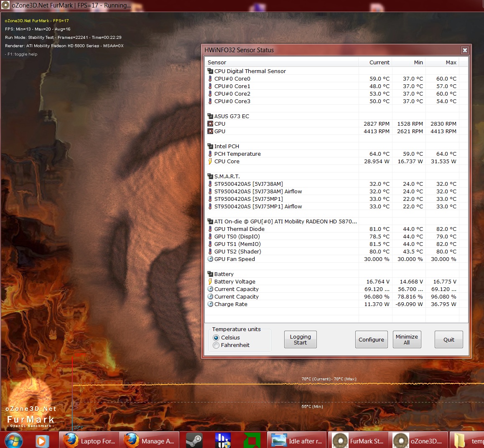Select the ASUS G73 EC group icon
Screen dimensions: 484x448
(210, 116)
